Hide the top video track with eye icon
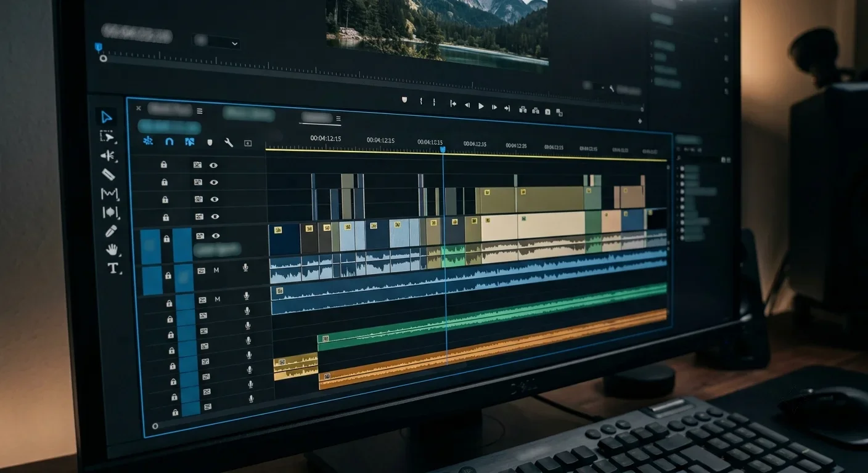Image resolution: width=868 pixels, height=473 pixels. pyautogui.click(x=213, y=165)
